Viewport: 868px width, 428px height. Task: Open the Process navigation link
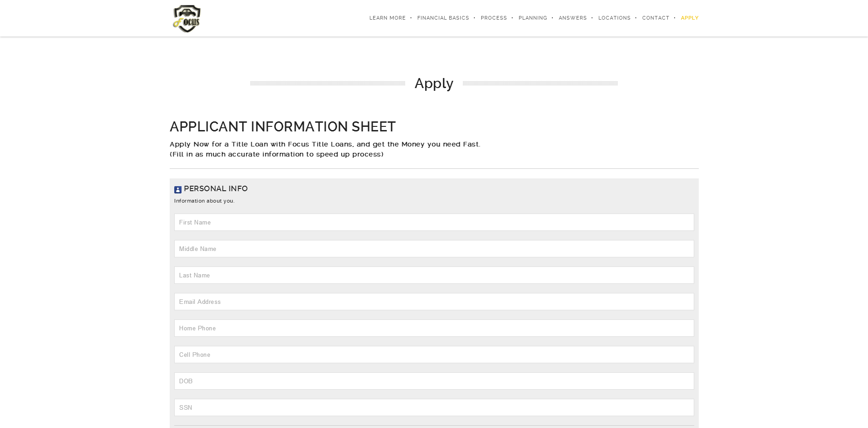point(494,18)
